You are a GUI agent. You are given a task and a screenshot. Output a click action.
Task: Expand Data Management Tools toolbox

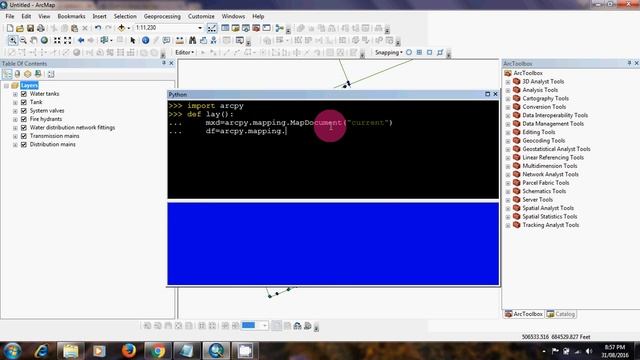coord(508,124)
